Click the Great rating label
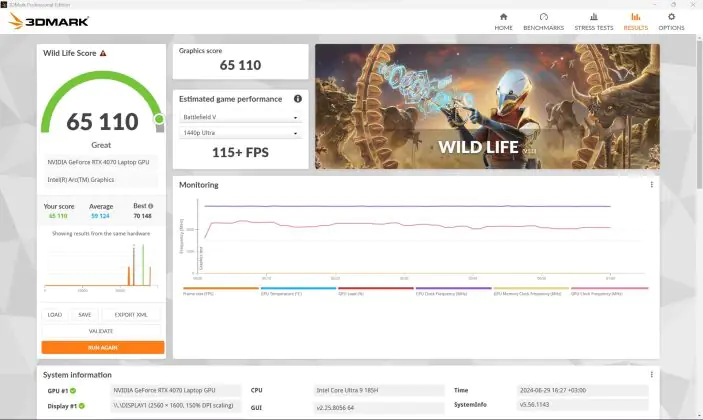 101,145
